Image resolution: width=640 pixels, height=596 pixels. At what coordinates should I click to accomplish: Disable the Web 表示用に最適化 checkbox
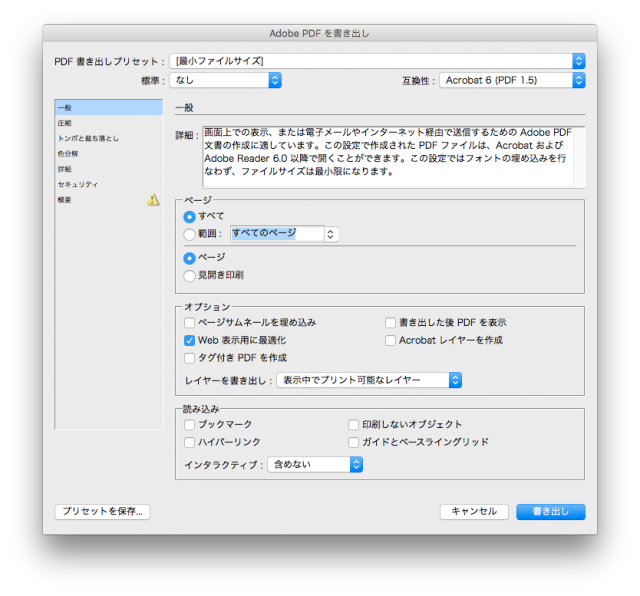(190, 340)
